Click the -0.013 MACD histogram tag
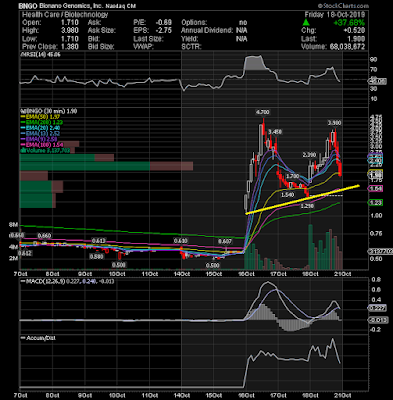Screen dimensions: 393x400 pos(378,320)
